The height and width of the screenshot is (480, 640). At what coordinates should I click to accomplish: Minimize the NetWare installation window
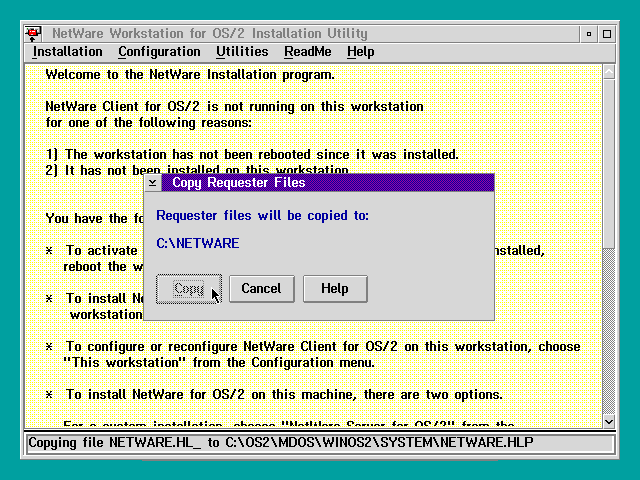tap(589, 34)
